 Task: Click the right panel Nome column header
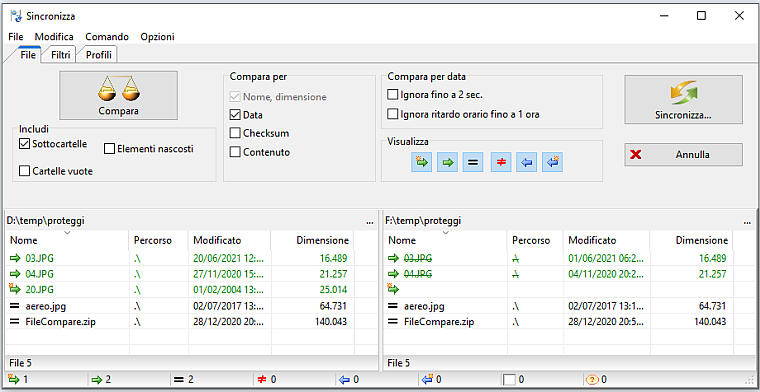(445, 240)
